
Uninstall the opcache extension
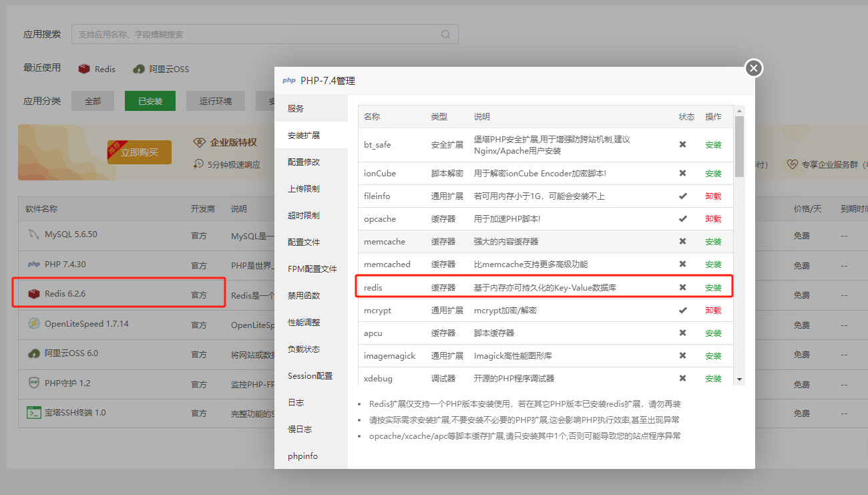point(713,218)
